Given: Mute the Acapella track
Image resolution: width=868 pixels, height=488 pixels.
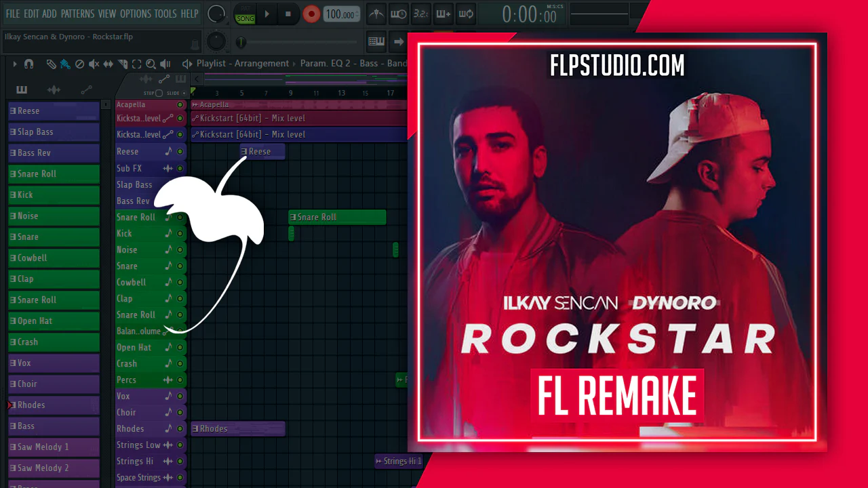Looking at the screenshot, I should (x=180, y=104).
